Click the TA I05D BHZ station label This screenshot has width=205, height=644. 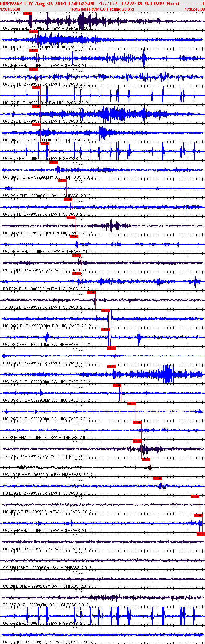tap(14, 605)
